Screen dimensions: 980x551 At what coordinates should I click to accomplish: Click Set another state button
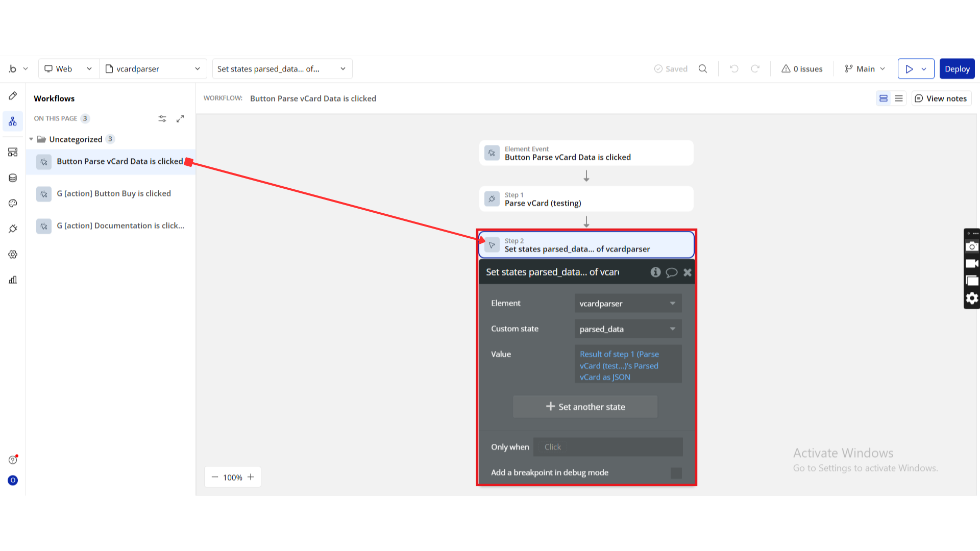coord(585,407)
